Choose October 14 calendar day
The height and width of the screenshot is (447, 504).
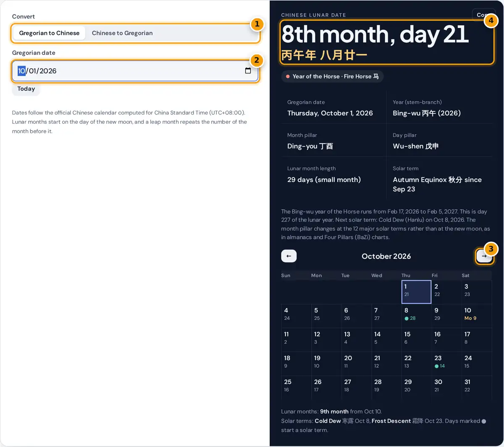click(386, 340)
